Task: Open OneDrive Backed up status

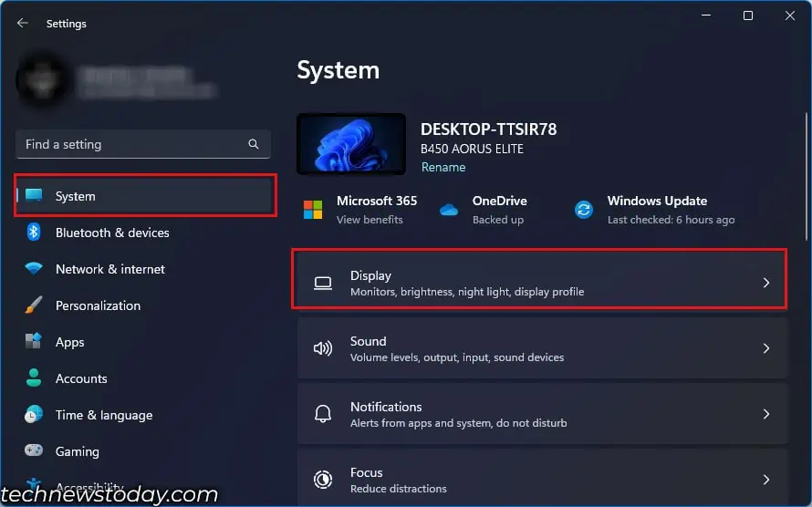Action: click(497, 220)
